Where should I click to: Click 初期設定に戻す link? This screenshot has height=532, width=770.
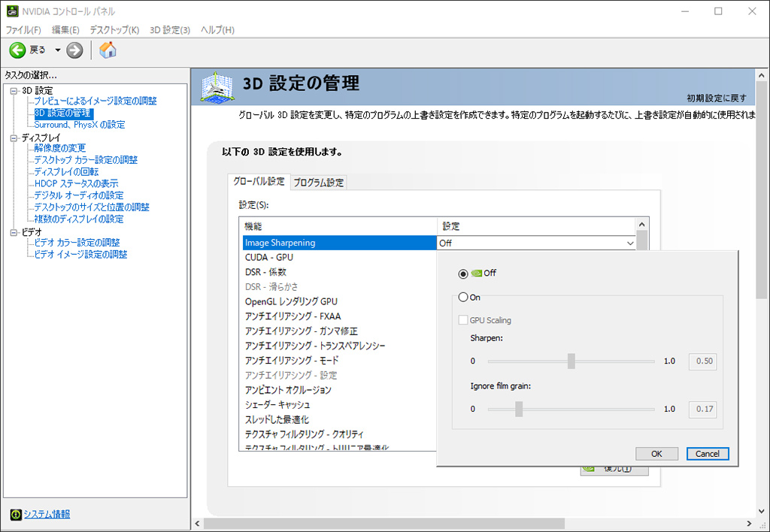coord(717,98)
